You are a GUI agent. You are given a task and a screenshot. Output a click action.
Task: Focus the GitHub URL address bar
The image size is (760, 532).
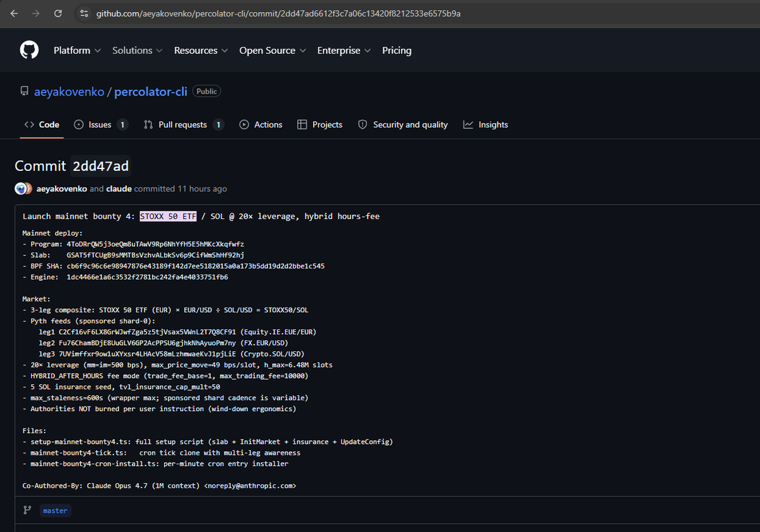click(x=278, y=13)
